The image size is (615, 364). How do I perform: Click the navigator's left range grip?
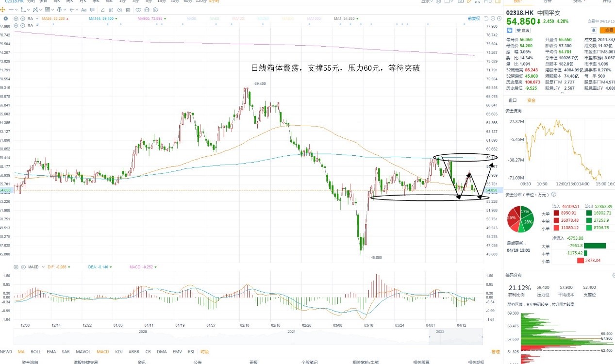(x=430, y=337)
